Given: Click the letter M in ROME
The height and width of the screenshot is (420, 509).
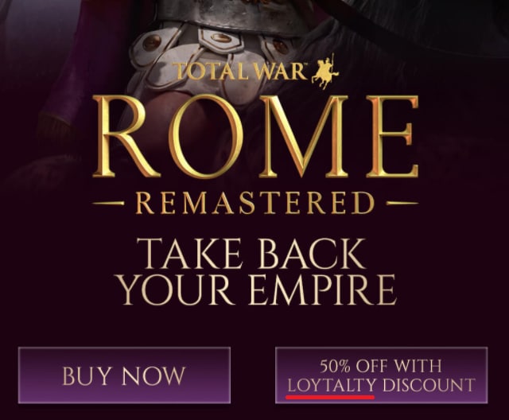Looking at the screenshot, I should [x=304, y=137].
